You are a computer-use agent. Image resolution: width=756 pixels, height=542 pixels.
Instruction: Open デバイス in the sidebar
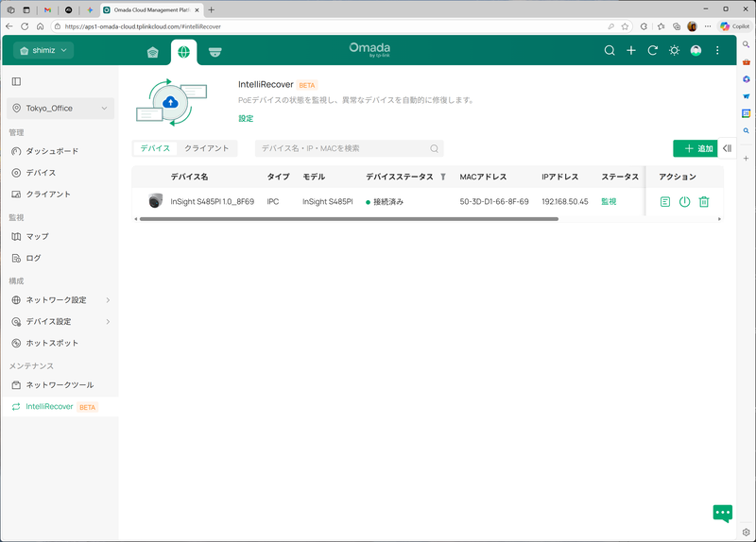41,173
